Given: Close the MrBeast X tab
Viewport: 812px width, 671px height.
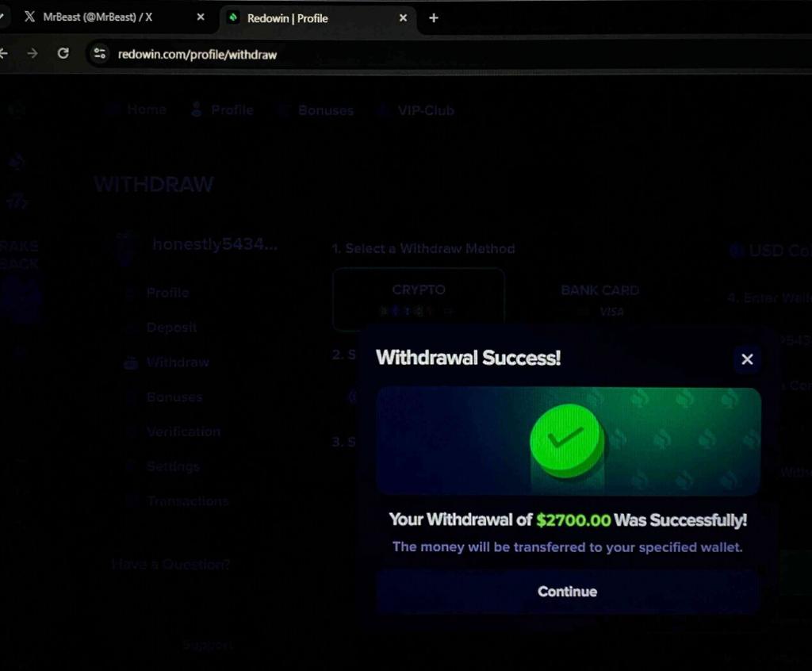Looking at the screenshot, I should (x=201, y=17).
